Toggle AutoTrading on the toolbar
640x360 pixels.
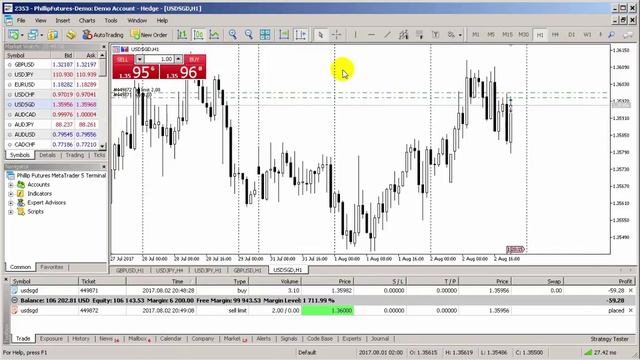[103, 35]
